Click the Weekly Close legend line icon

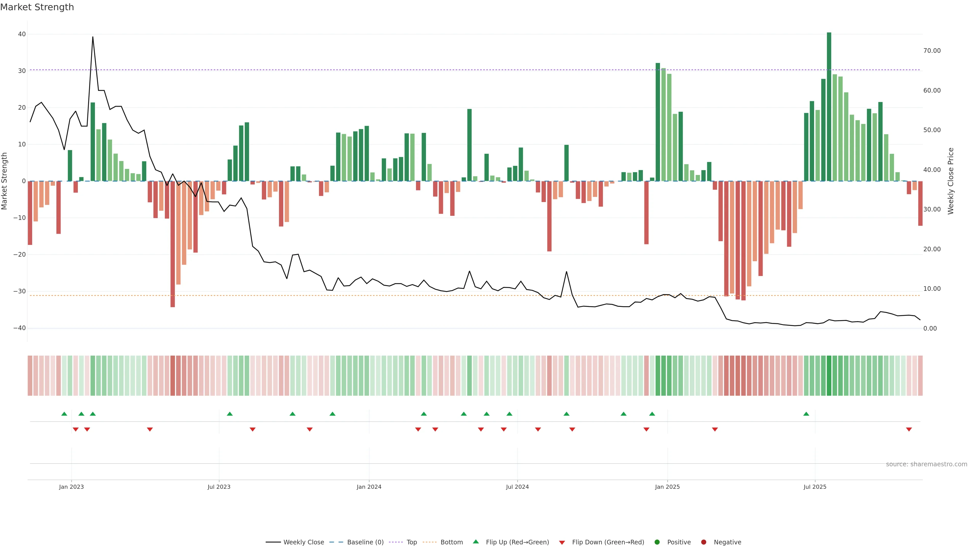click(x=273, y=542)
